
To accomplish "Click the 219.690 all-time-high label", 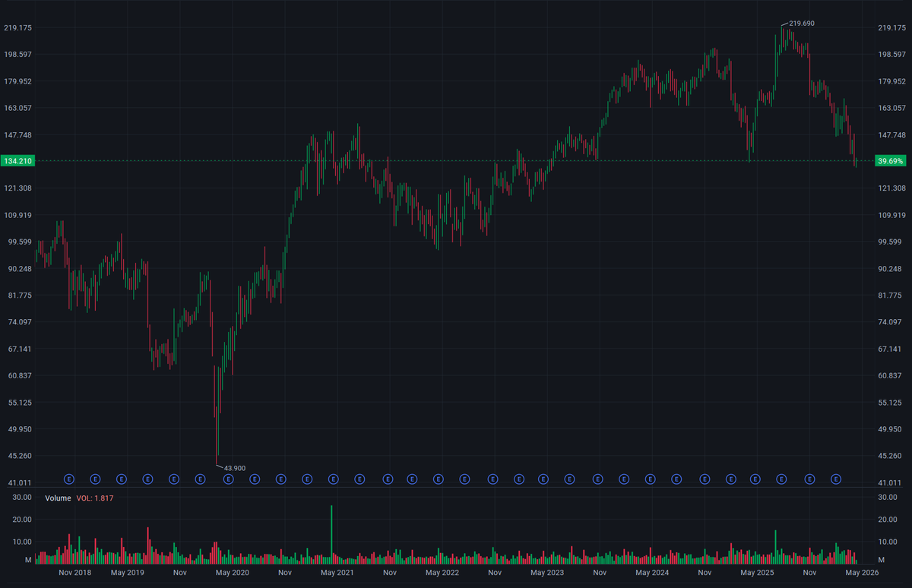I will [800, 24].
